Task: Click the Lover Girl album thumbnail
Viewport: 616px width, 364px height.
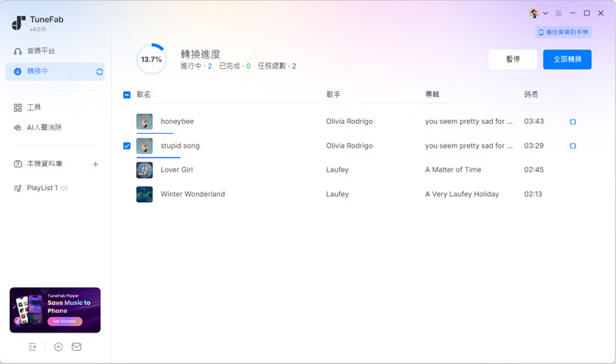Action: (x=145, y=170)
